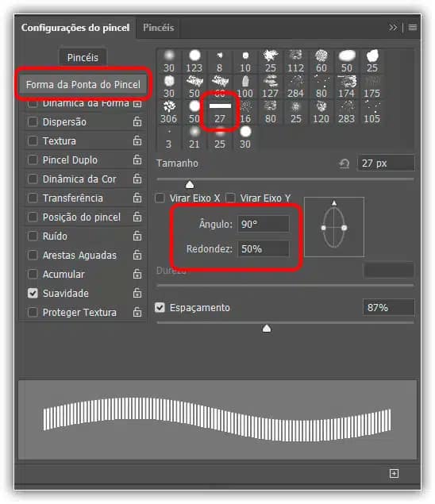Click the Espaçamento 87% field
The width and height of the screenshot is (435, 504).
click(389, 308)
